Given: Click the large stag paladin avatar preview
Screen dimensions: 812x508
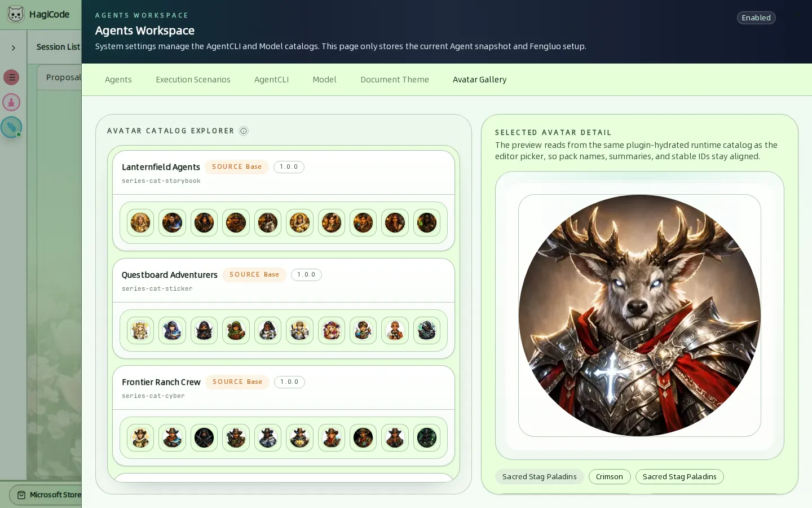Looking at the screenshot, I should pyautogui.click(x=639, y=316).
